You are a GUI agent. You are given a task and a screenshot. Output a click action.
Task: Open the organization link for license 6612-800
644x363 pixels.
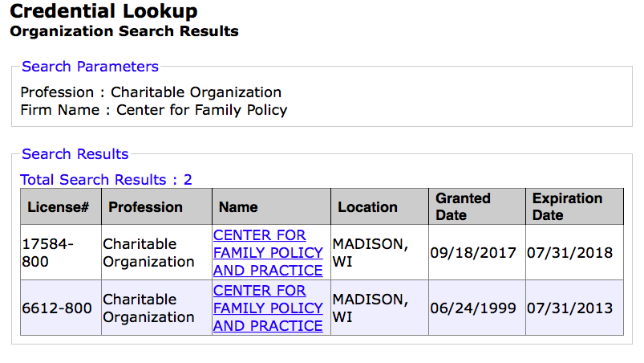point(268,308)
